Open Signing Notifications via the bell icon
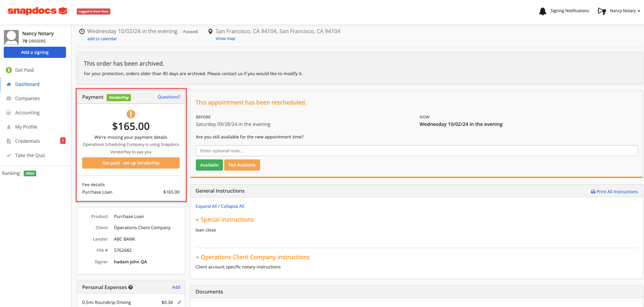Screen dimensions: 644x307 pyautogui.click(x=543, y=11)
